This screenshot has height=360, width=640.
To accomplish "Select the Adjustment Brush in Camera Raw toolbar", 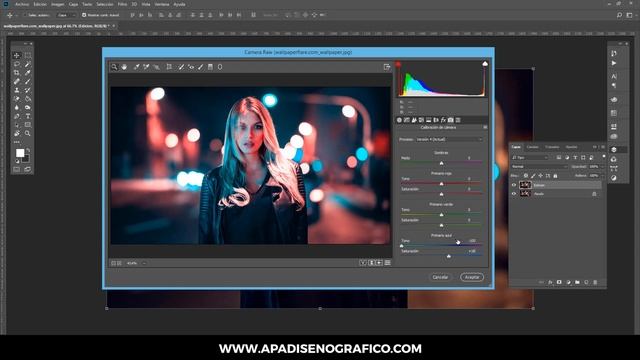I will pos(200,67).
